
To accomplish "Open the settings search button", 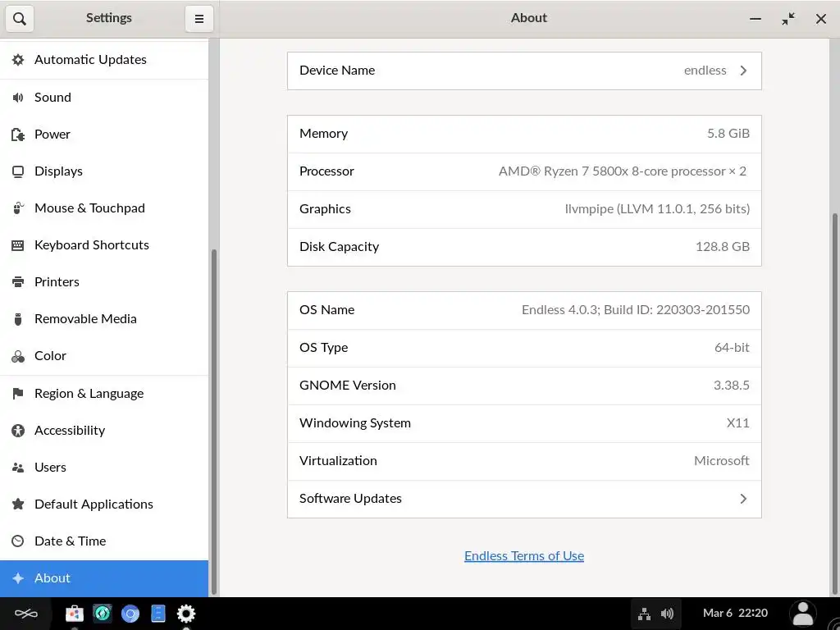I will point(20,19).
